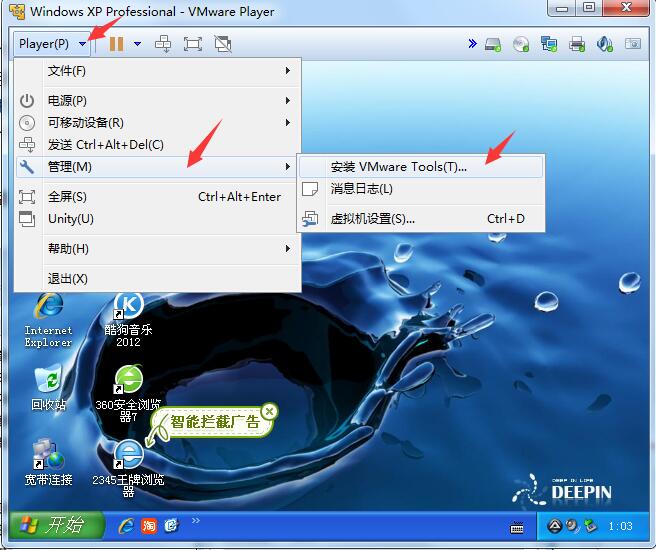The image size is (656, 550).
Task: Select Unity(U) menu entry
Action: 157,219
